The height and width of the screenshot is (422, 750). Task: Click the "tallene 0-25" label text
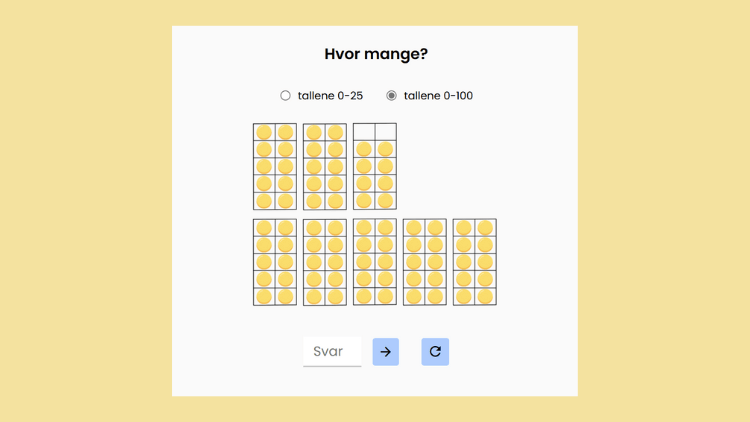(330, 96)
